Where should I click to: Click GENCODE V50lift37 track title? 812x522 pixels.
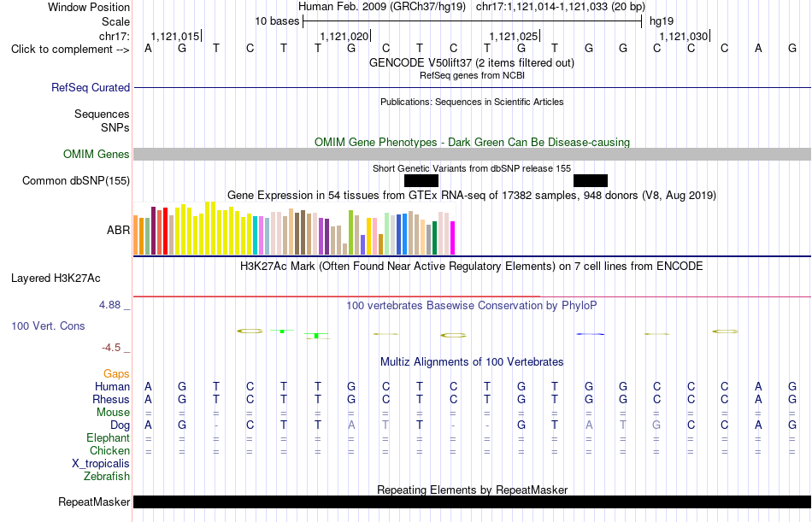(472, 62)
